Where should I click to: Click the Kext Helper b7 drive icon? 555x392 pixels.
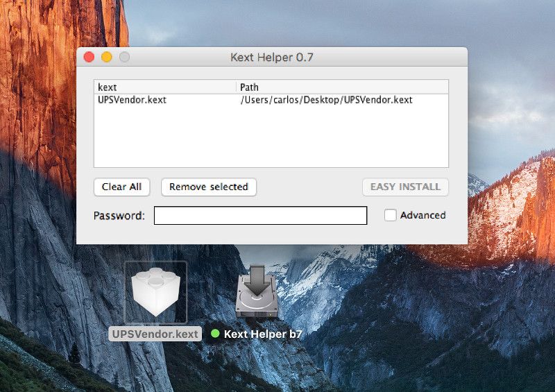(257, 292)
